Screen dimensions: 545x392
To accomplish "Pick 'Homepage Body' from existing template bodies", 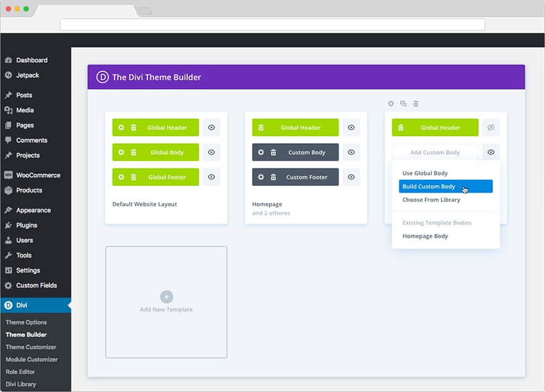I will tap(425, 236).
